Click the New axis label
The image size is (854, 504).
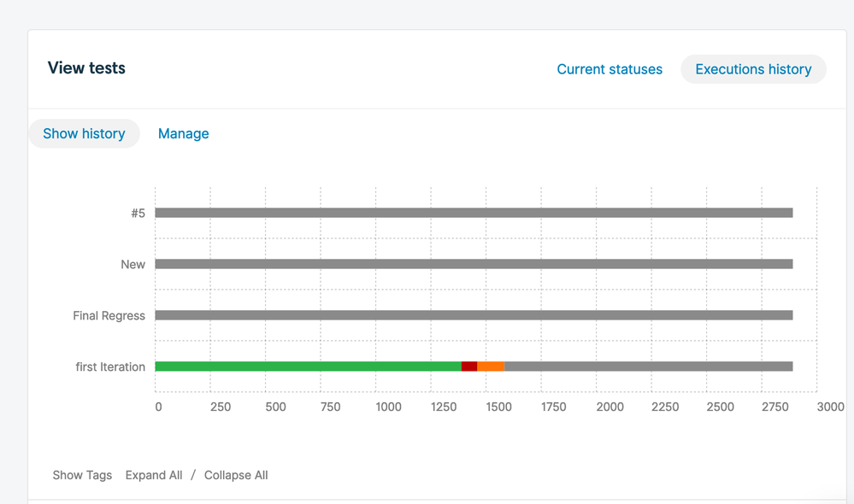[133, 264]
